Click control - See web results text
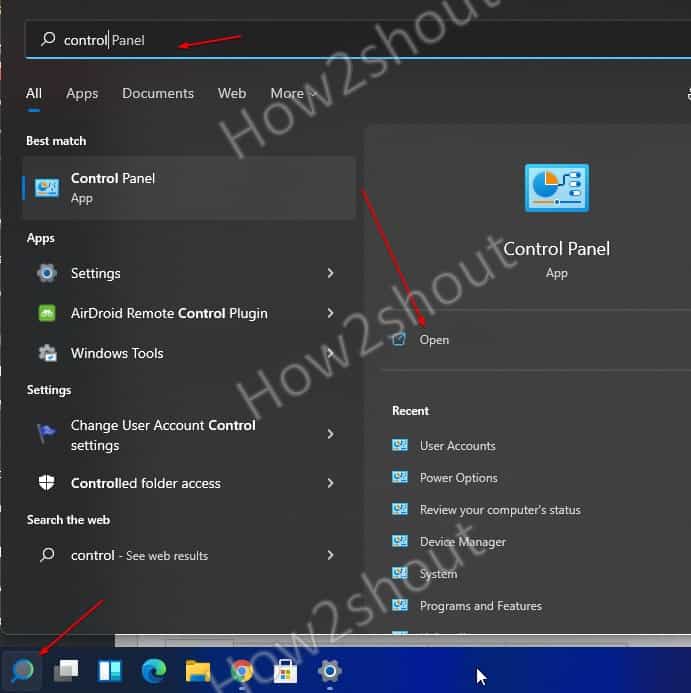691x693 pixels. pos(139,555)
